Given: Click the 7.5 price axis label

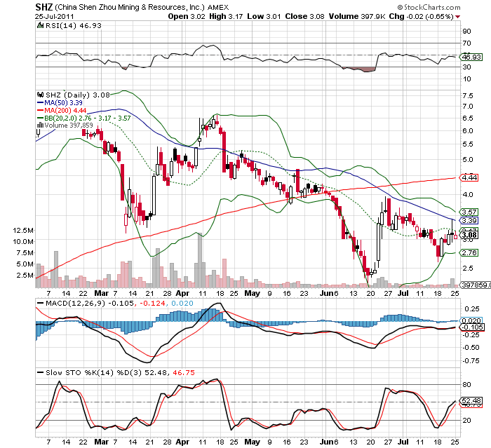Looking at the screenshot, I should pyautogui.click(x=468, y=95).
